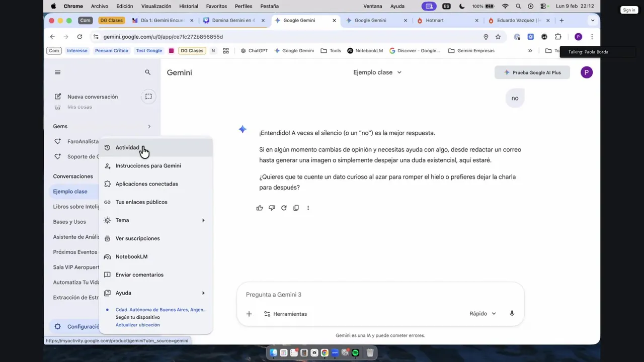Start a temporary chat with the dashed-square icon

pyautogui.click(x=148, y=97)
